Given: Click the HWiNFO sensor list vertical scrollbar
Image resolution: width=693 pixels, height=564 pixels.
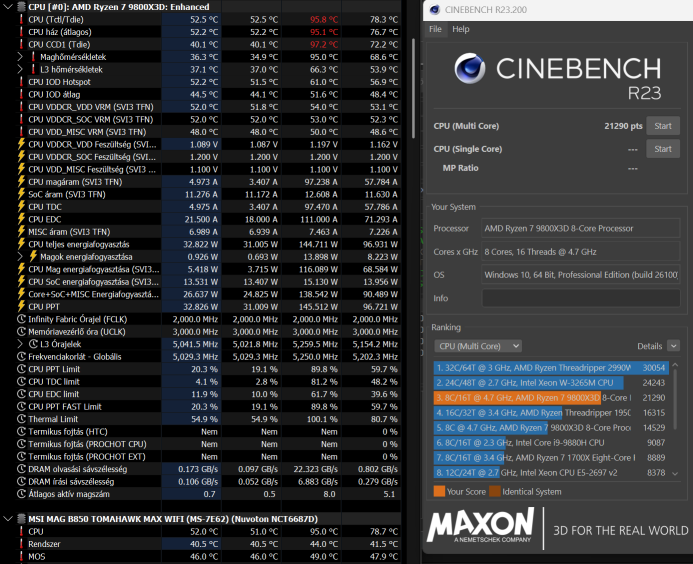Looking at the screenshot, I should tap(413, 88).
